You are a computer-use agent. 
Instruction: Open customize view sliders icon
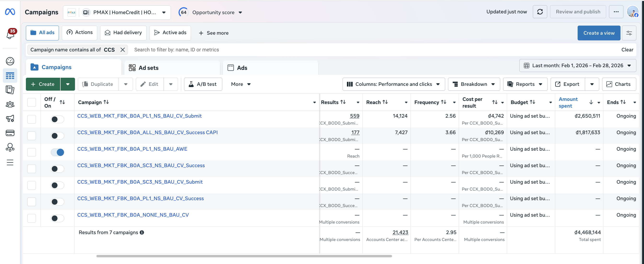[x=629, y=33]
